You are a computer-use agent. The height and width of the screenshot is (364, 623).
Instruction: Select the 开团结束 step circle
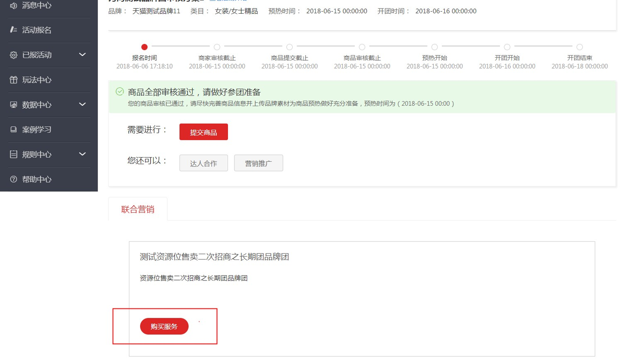579,47
